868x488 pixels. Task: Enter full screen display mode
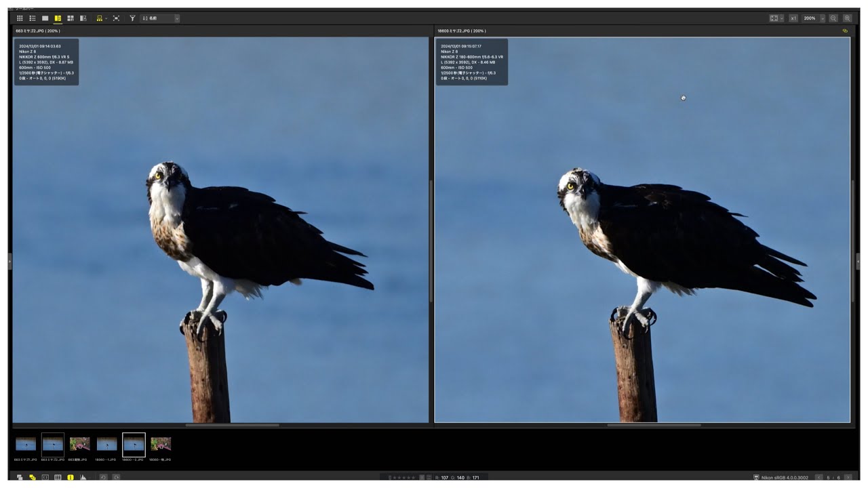[x=116, y=18]
